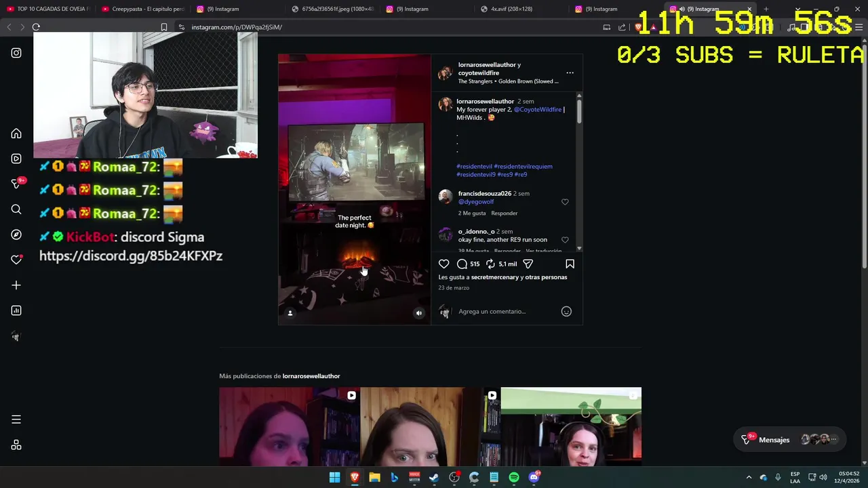Open The Stranglers Golden Brown audio link
Image resolution: width=868 pixels, height=488 pixels.
point(509,81)
